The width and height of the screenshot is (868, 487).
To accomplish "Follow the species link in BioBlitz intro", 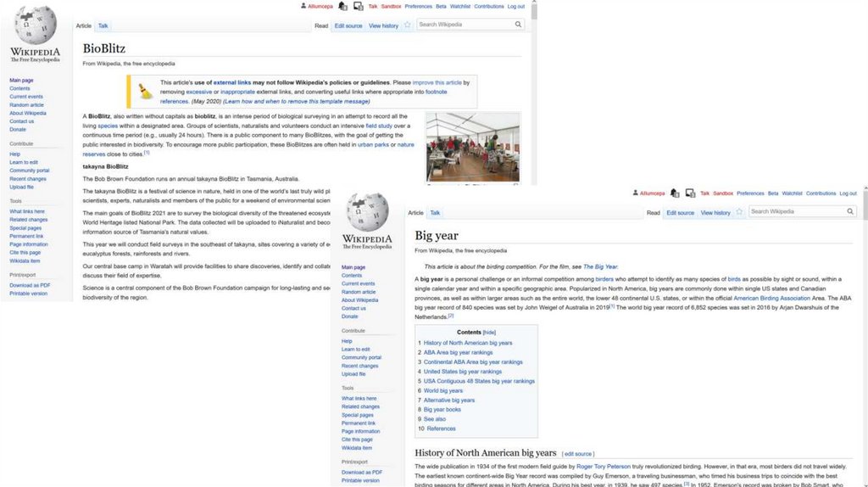I will (x=108, y=126).
